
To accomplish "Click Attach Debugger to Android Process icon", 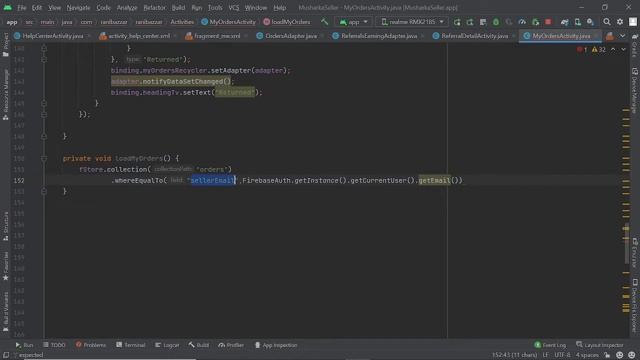I will [x=535, y=22].
